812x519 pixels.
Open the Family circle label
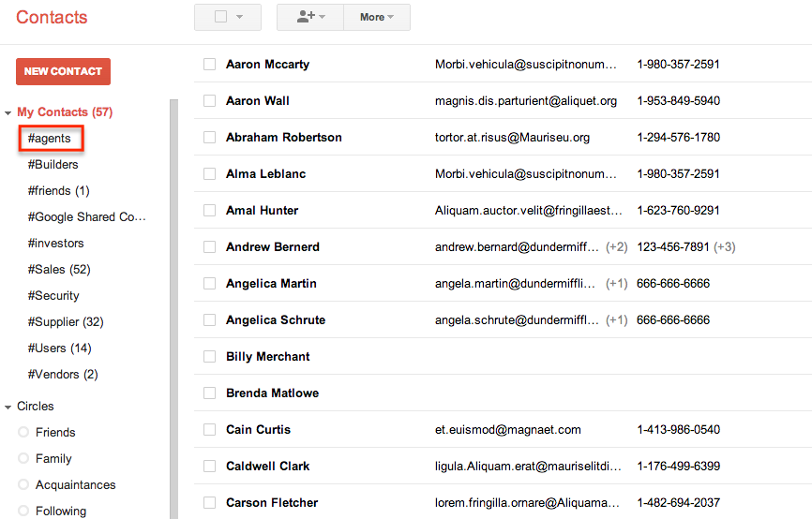click(x=53, y=458)
